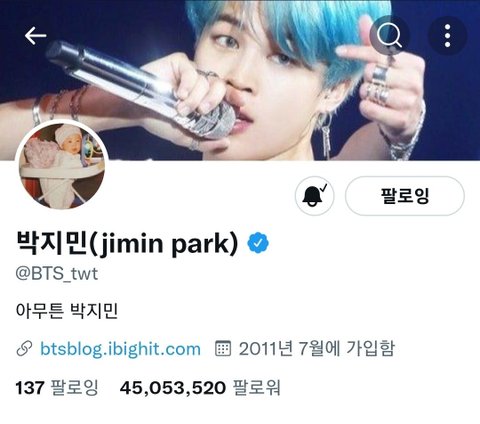480x424 pixels.
Task: Toggle tweet notifications bell for this account
Action: point(314,196)
